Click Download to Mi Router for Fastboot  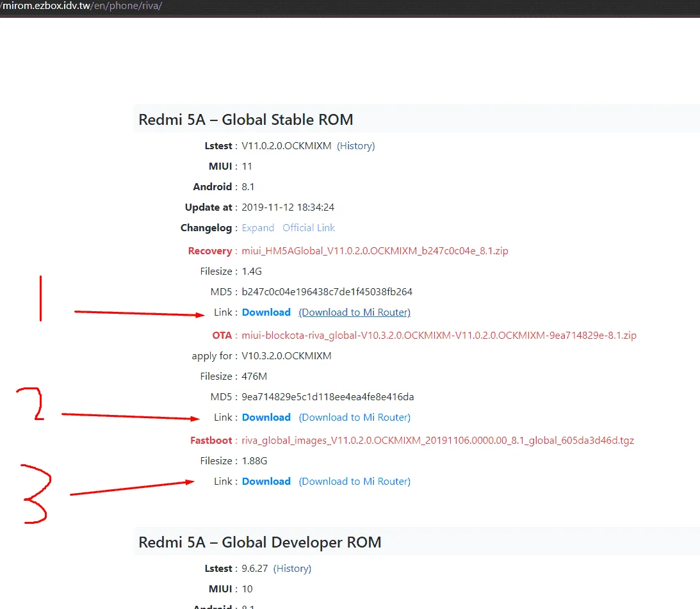point(354,482)
